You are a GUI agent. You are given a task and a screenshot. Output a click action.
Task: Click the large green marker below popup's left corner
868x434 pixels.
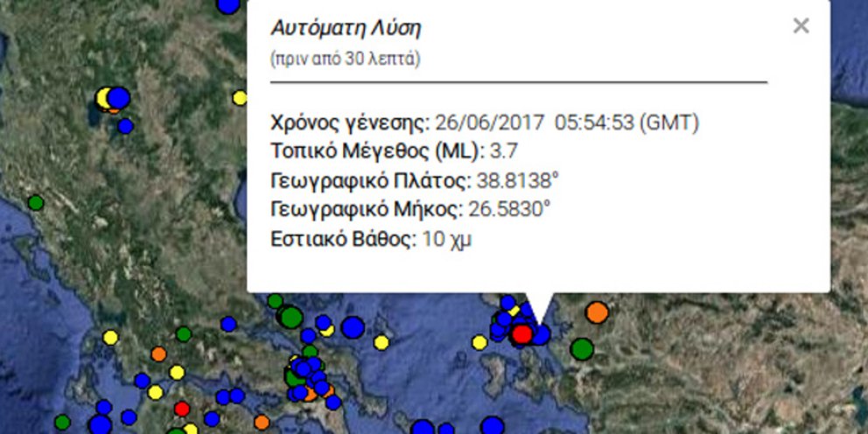point(291,317)
